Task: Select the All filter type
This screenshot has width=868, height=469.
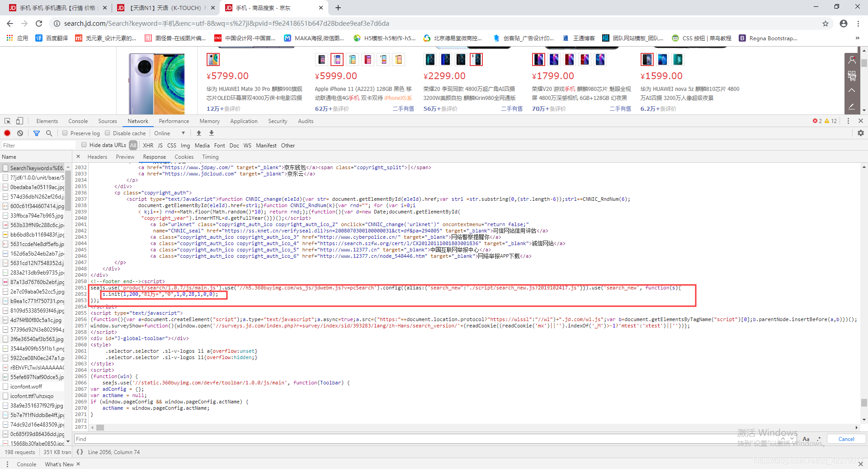Action: pyautogui.click(x=133, y=145)
